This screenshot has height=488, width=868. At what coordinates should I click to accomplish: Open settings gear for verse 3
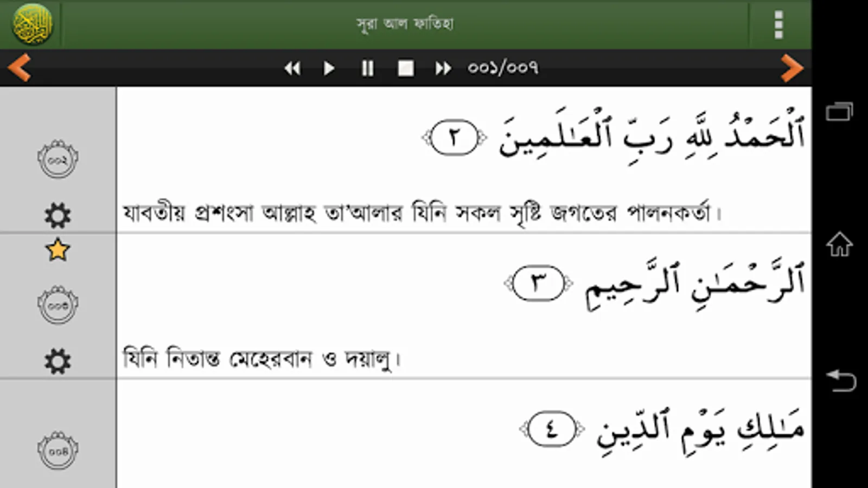(x=58, y=361)
